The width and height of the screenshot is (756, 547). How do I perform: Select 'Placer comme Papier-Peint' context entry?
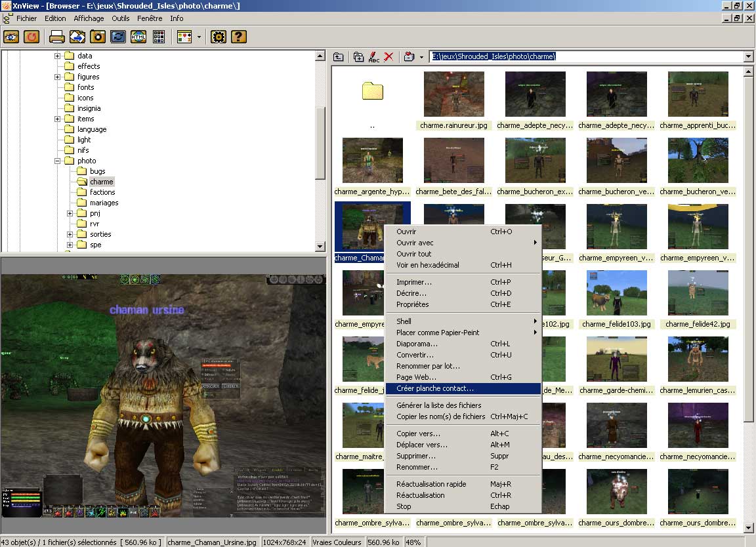[x=463, y=333]
